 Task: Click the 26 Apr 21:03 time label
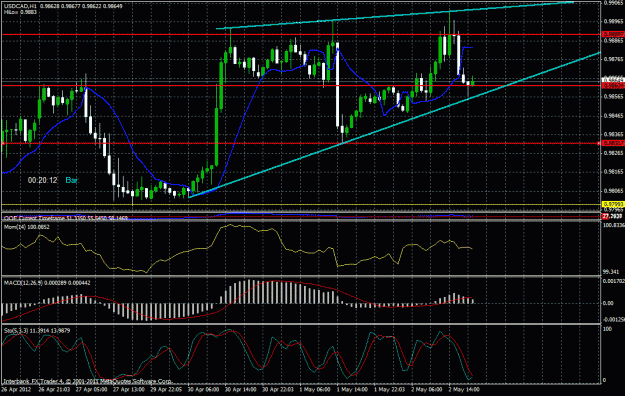54,389
